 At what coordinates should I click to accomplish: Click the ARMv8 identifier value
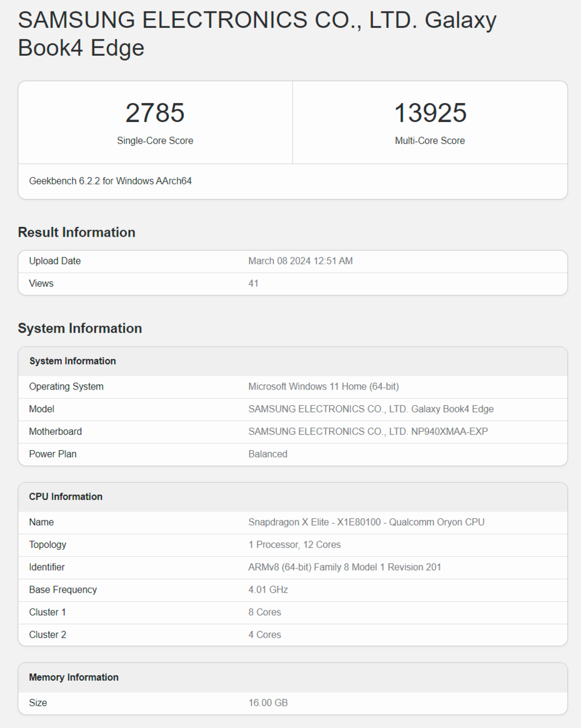point(344,567)
